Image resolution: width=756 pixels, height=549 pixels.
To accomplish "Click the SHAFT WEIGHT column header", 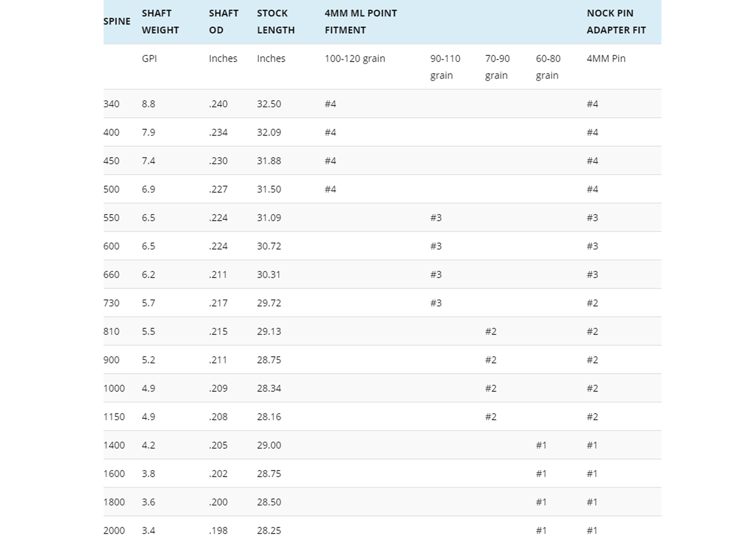I will (160, 21).
